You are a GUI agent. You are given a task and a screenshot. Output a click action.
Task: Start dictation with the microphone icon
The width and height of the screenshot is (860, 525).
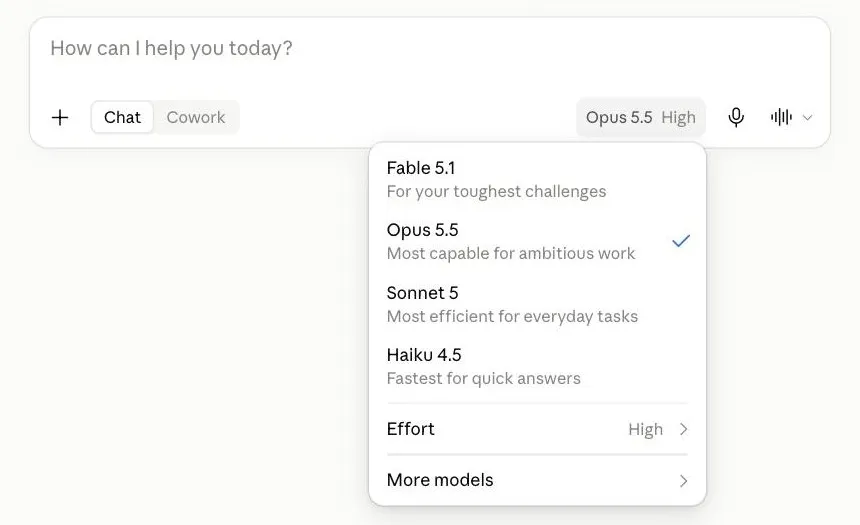point(736,117)
